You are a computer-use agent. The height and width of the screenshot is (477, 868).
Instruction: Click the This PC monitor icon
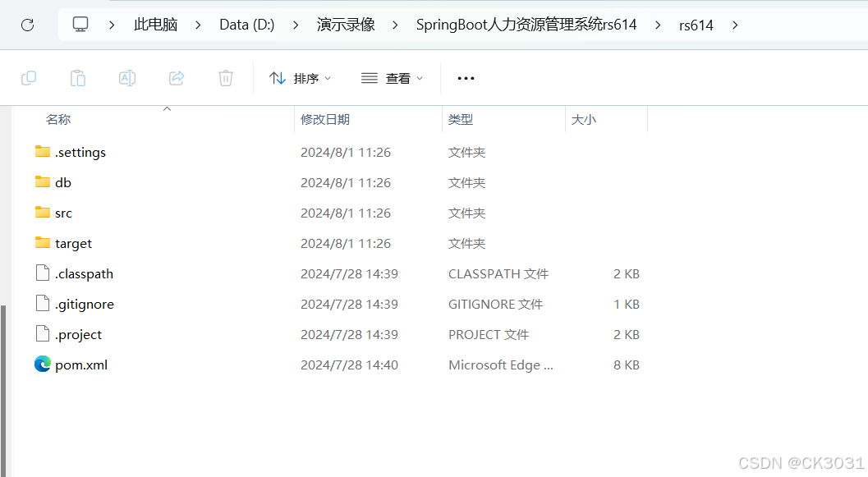[80, 25]
